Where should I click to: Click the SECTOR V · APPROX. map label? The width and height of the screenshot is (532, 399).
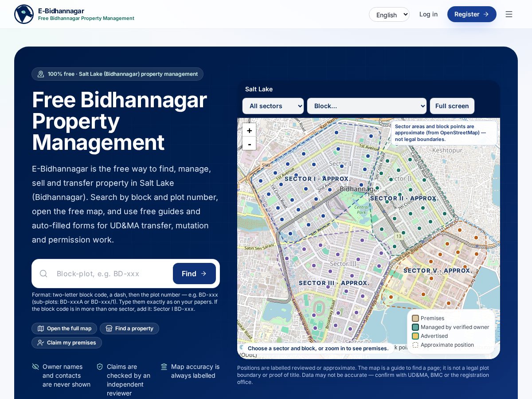(438, 270)
